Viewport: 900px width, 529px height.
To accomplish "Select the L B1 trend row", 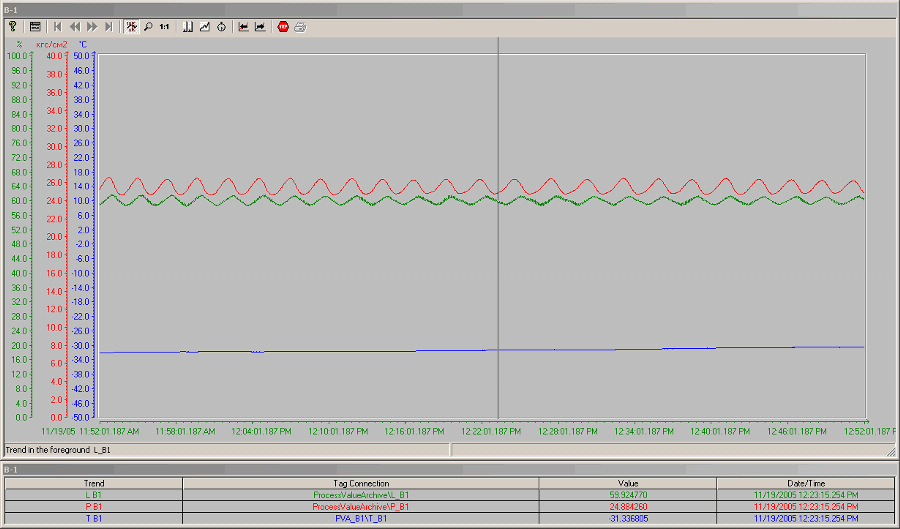I will pos(93,494).
